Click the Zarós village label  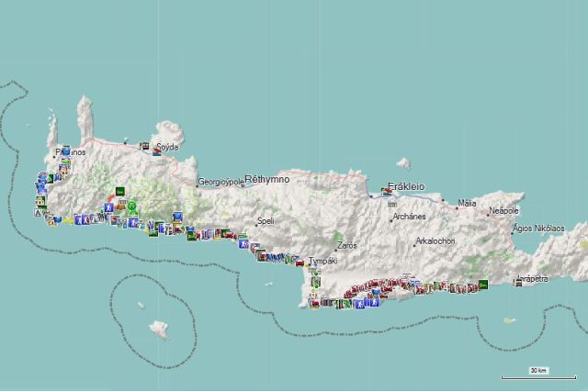346,246
